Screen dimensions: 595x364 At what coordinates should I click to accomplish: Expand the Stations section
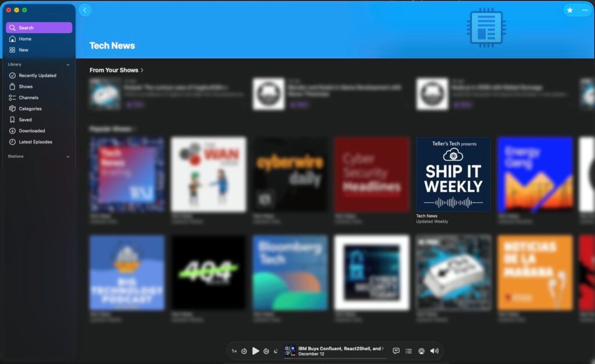67,156
